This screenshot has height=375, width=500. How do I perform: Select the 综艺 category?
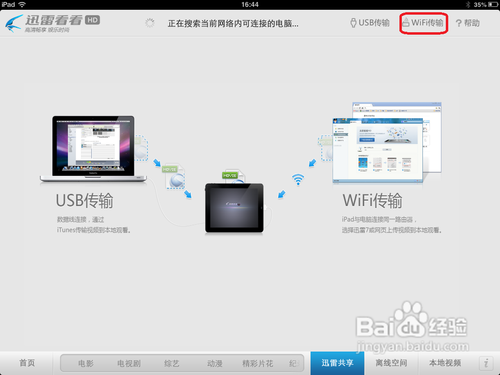[172, 363]
